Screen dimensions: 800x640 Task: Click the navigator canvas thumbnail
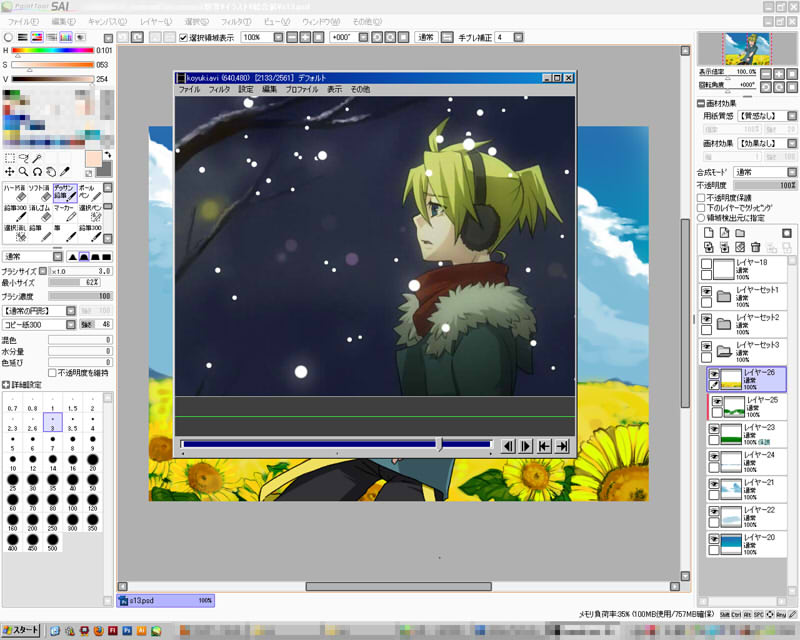[x=747, y=48]
